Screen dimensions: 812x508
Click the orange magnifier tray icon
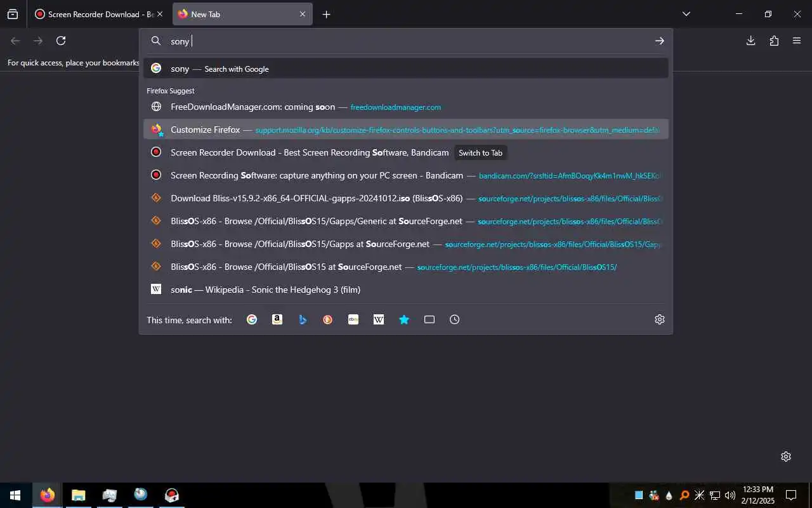click(x=684, y=495)
